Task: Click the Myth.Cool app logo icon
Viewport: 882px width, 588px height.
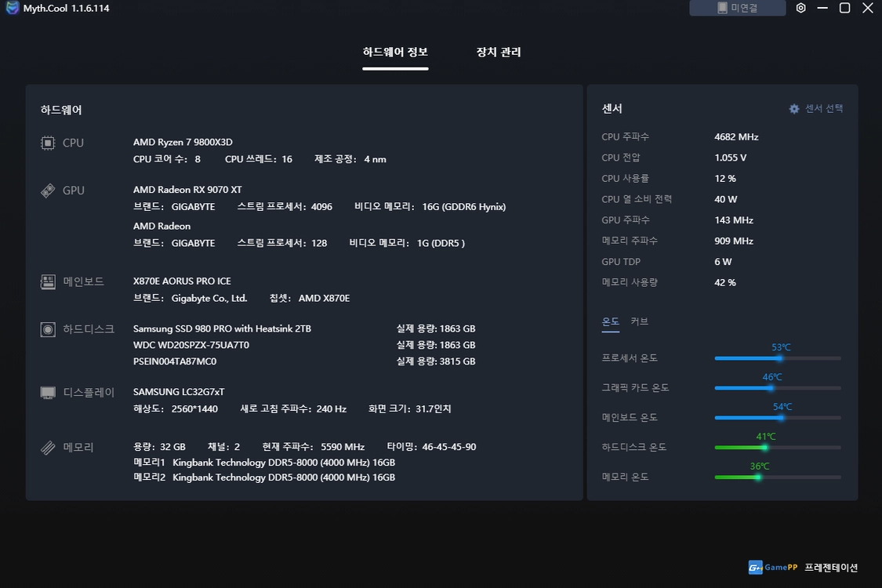Action: (x=12, y=8)
